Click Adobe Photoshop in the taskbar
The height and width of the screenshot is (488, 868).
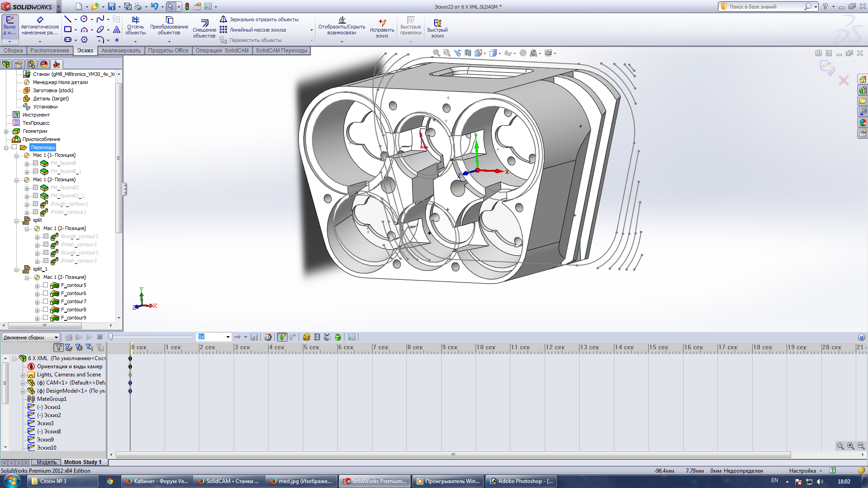(x=521, y=481)
